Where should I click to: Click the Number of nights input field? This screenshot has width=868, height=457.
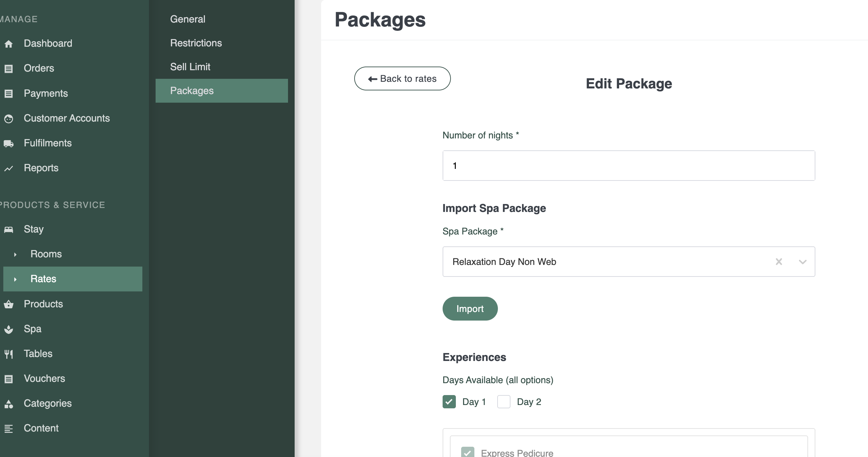coord(628,166)
